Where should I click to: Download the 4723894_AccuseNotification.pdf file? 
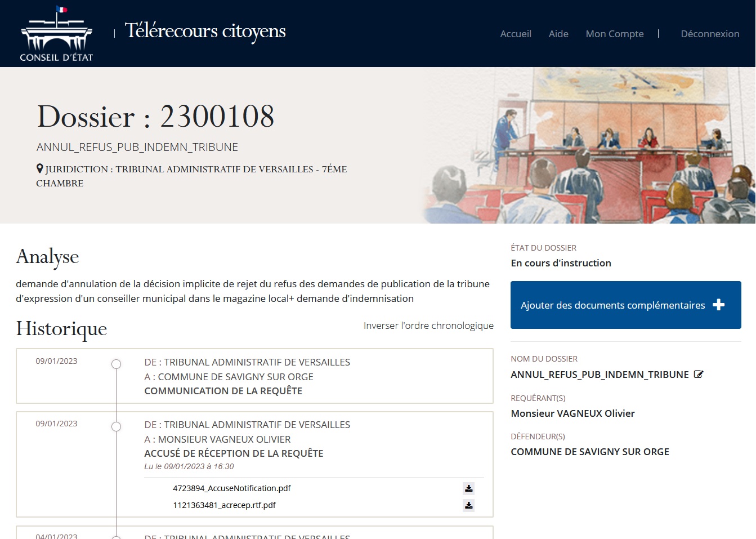[x=468, y=488]
